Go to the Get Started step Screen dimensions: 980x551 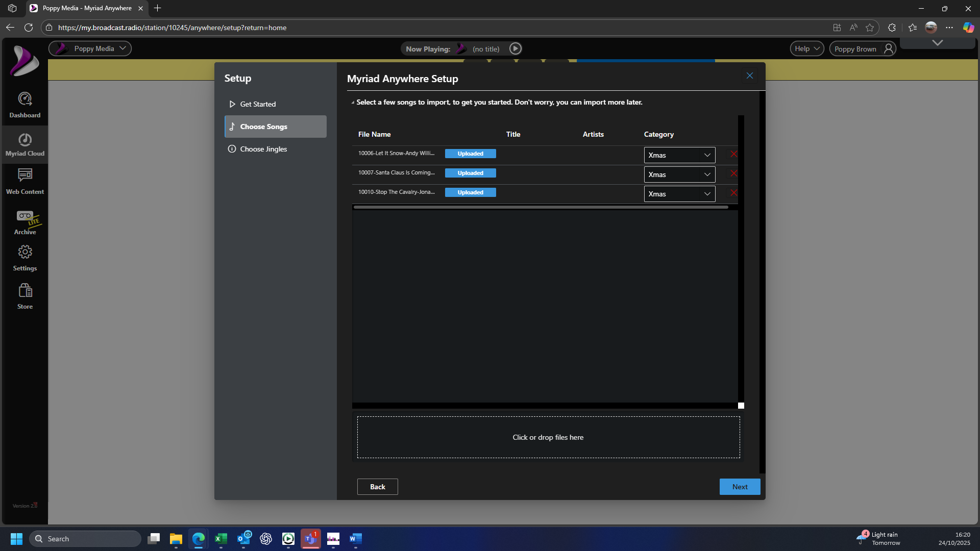tap(258, 104)
